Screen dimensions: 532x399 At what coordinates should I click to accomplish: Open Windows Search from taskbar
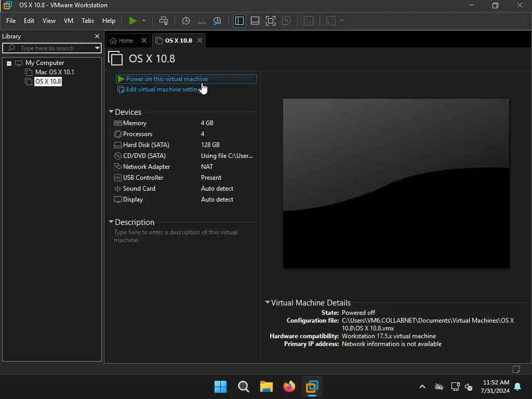point(243,387)
